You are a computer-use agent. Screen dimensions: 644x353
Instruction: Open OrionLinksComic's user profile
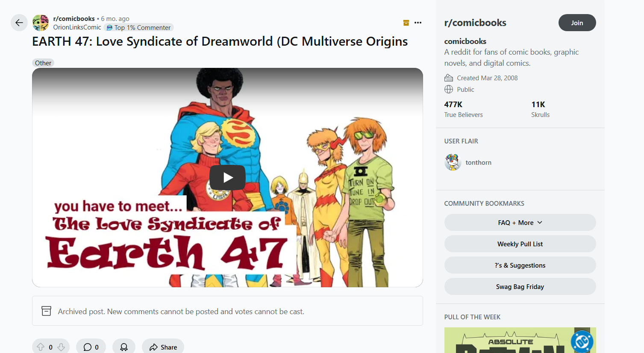[x=77, y=27]
